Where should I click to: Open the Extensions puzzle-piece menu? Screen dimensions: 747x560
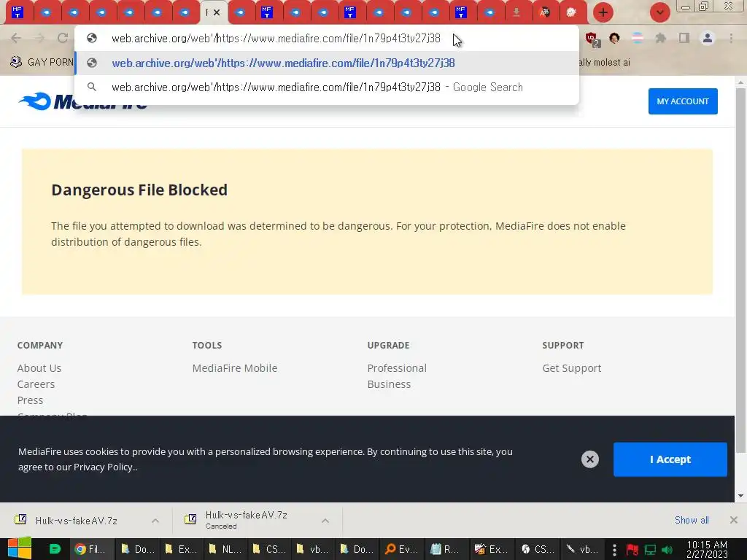tap(660, 38)
